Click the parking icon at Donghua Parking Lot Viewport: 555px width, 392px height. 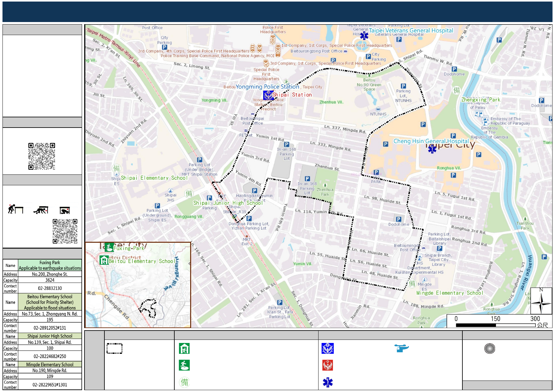click(x=249, y=219)
